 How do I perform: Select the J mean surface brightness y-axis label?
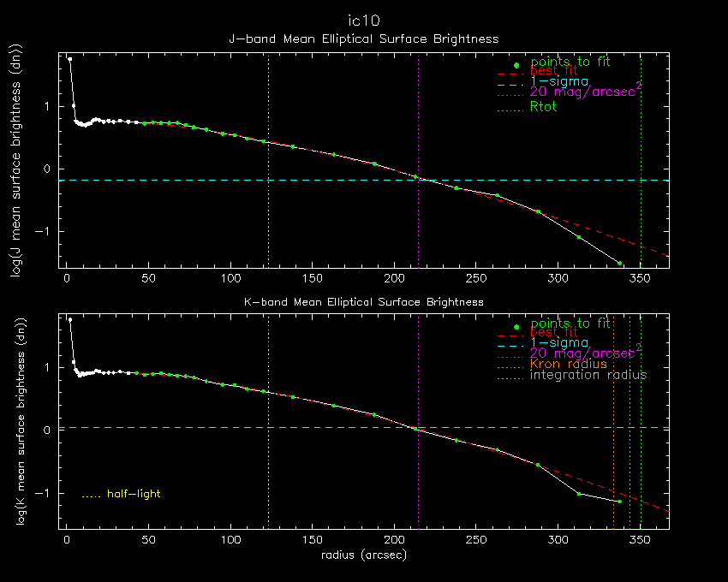(x=15, y=163)
